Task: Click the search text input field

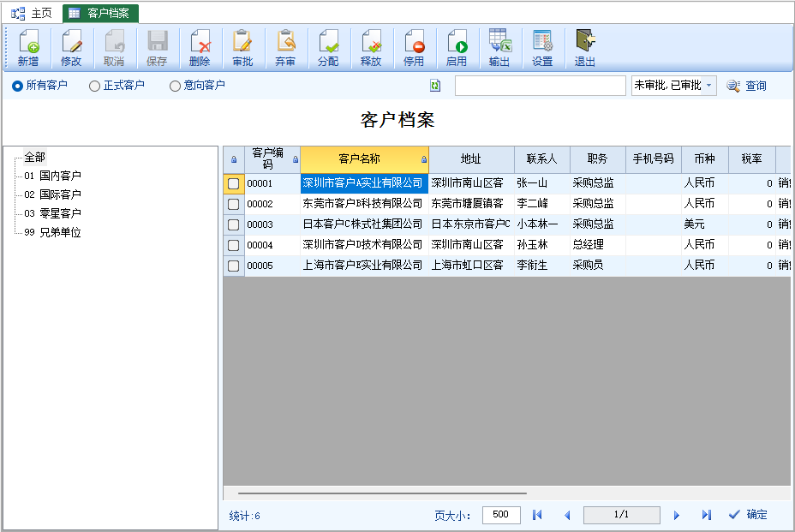Action: click(540, 85)
